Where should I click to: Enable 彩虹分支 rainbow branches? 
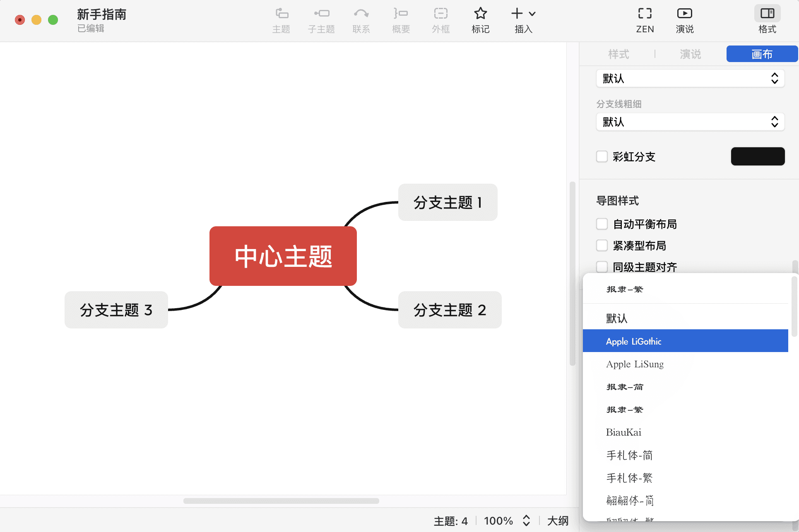coord(602,156)
